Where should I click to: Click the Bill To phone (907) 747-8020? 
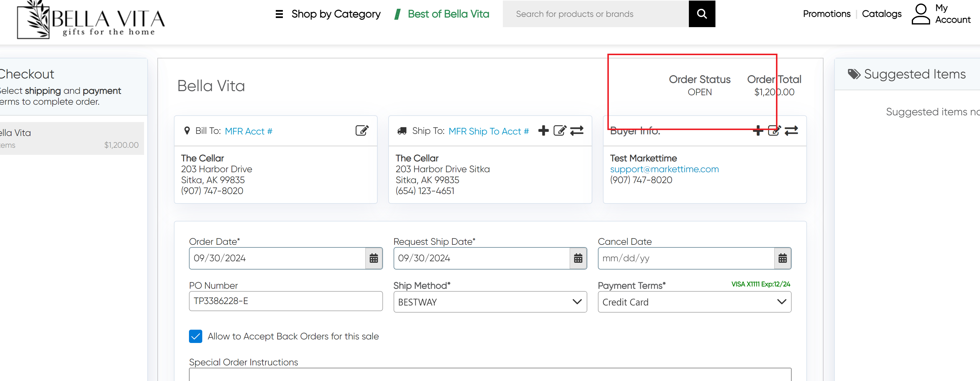tap(212, 191)
